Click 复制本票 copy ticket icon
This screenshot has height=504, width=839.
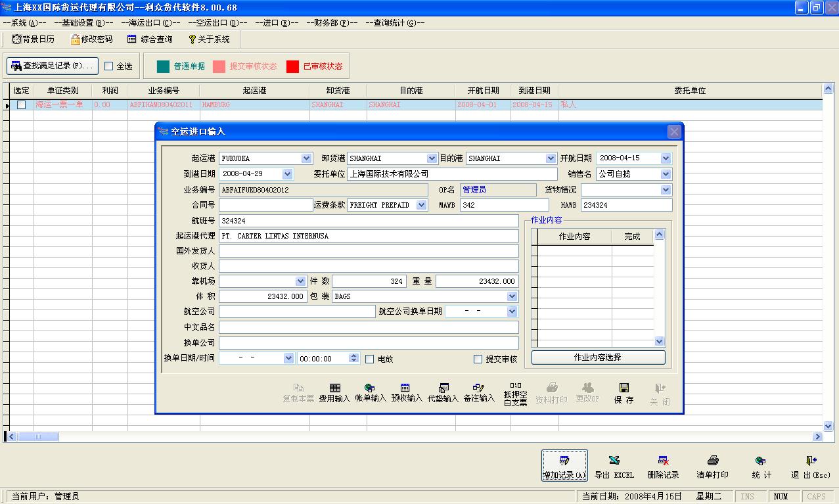tap(298, 393)
